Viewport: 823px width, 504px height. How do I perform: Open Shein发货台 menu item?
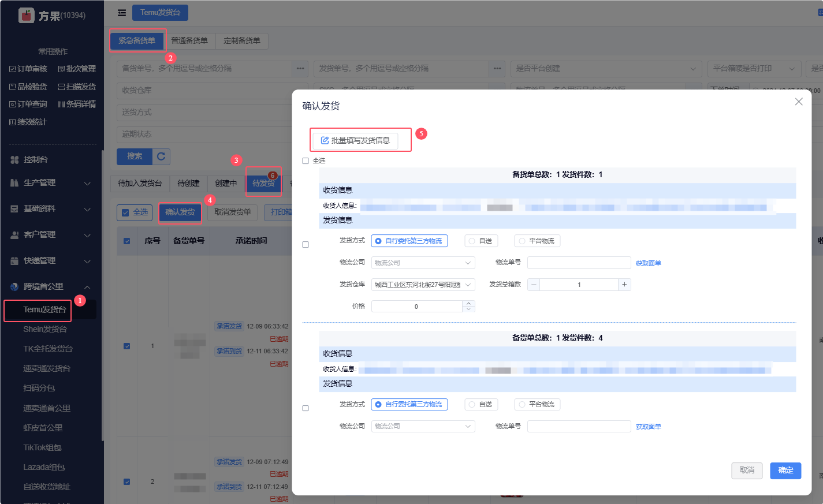tap(45, 330)
